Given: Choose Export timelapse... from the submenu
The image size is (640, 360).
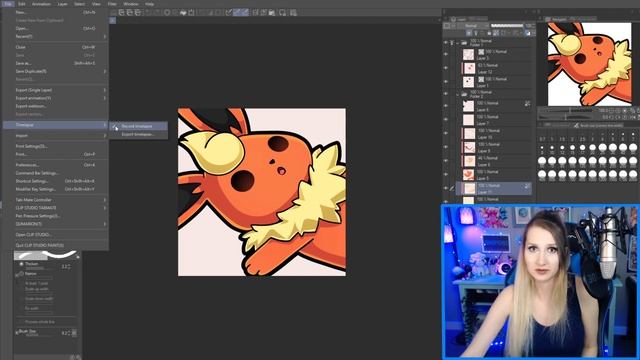Looking at the screenshot, I should pos(138,134).
